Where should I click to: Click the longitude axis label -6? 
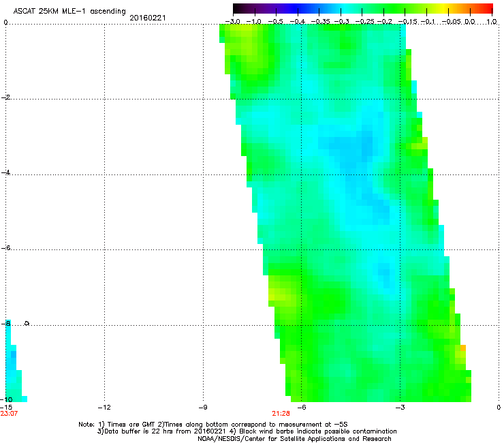[x=302, y=408]
